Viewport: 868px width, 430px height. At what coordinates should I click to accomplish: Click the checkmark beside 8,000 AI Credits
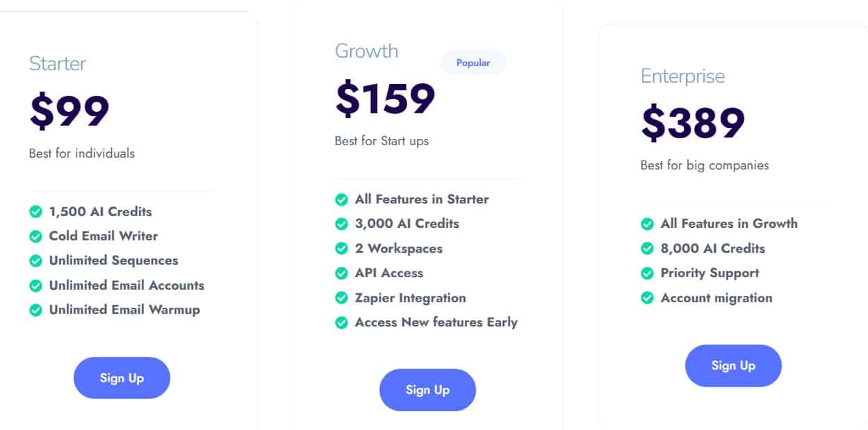647,248
